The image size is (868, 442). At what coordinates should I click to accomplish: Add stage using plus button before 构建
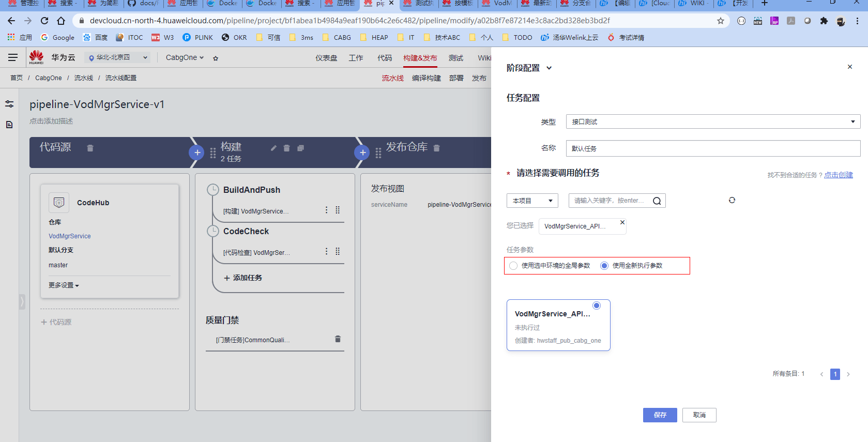[197, 153]
